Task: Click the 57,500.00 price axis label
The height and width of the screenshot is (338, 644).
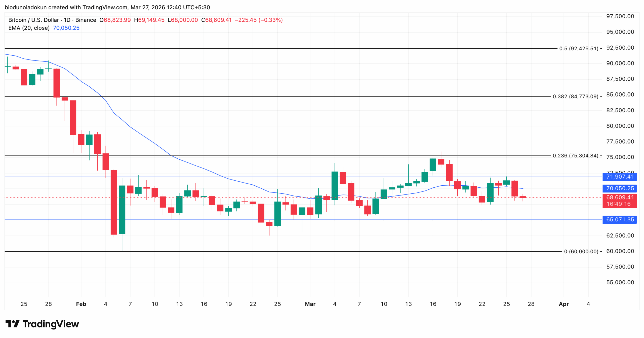Action: tap(620, 267)
